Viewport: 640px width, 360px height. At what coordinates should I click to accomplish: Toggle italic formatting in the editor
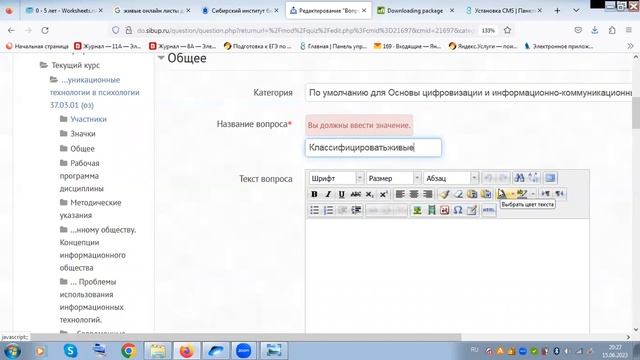pos(328,194)
